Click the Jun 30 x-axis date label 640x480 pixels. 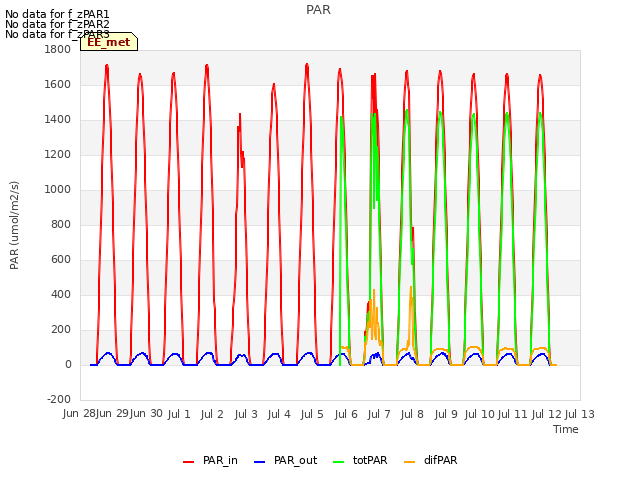pos(146,414)
